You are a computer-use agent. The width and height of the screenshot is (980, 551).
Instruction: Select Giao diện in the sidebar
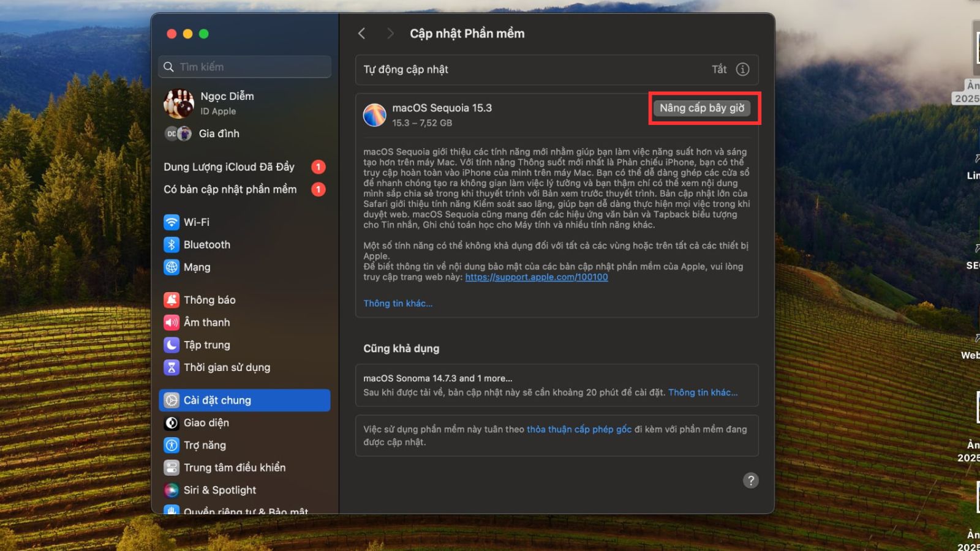click(244, 423)
